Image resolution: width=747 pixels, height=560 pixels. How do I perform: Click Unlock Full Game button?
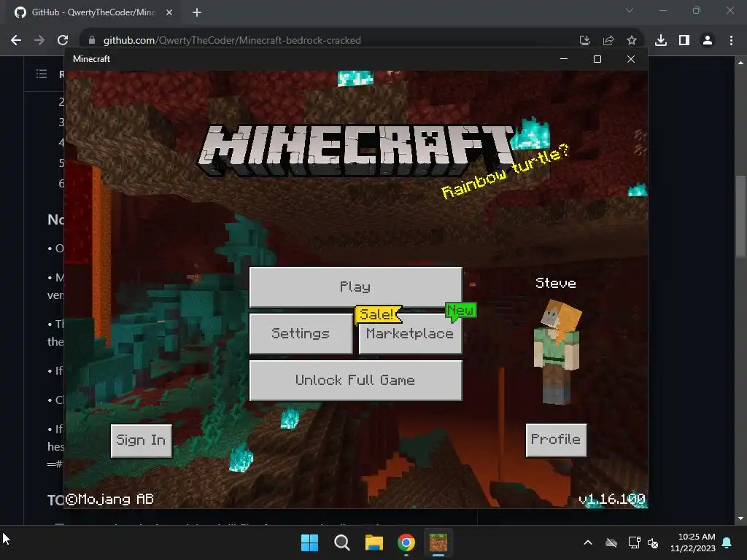[x=355, y=380]
